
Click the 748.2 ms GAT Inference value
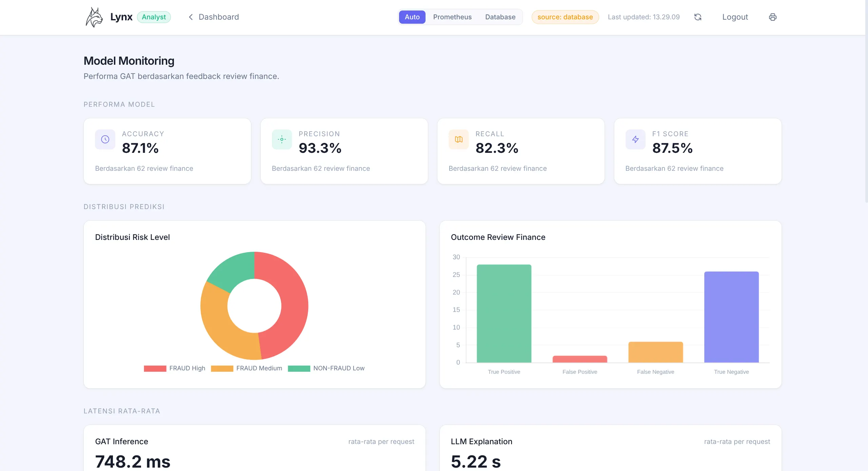(x=133, y=462)
